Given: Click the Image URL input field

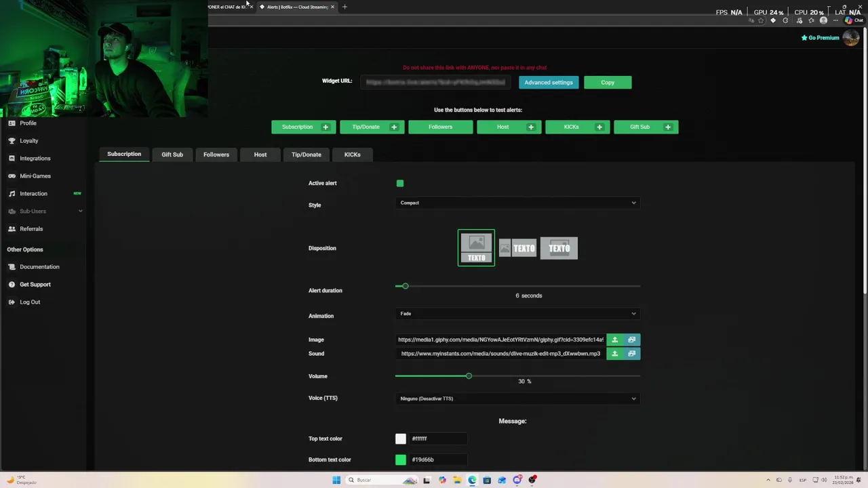Looking at the screenshot, I should click(500, 340).
